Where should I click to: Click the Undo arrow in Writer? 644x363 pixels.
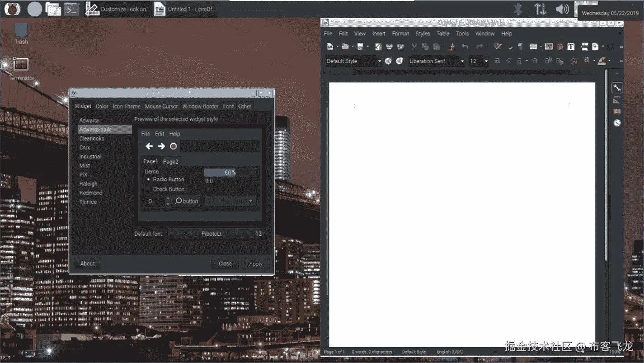[x=465, y=47]
